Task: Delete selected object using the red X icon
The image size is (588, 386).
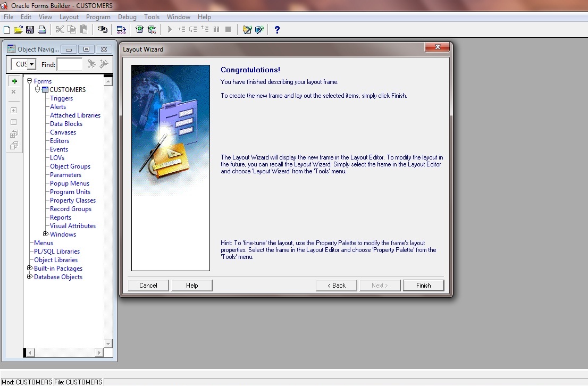Action: (14, 91)
